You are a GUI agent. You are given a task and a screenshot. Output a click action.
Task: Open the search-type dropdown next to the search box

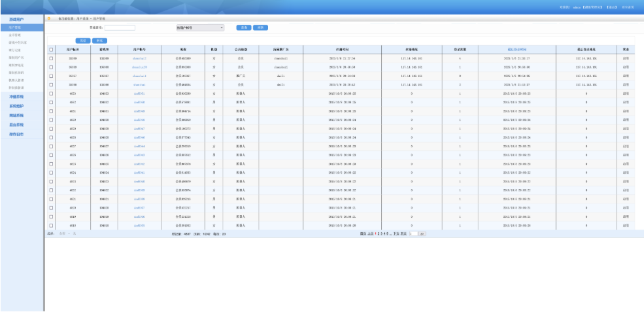coord(200,27)
